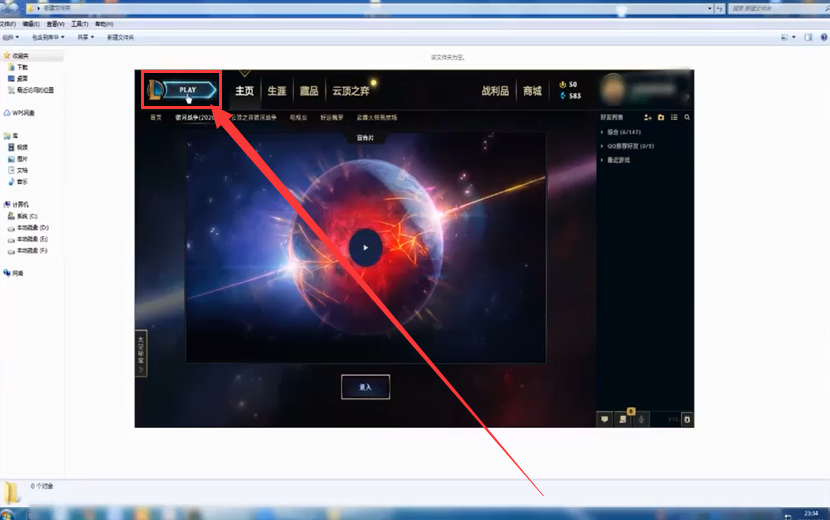The height and width of the screenshot is (520, 830).
Task: Open the 商城 store tab
Action: tap(533, 91)
